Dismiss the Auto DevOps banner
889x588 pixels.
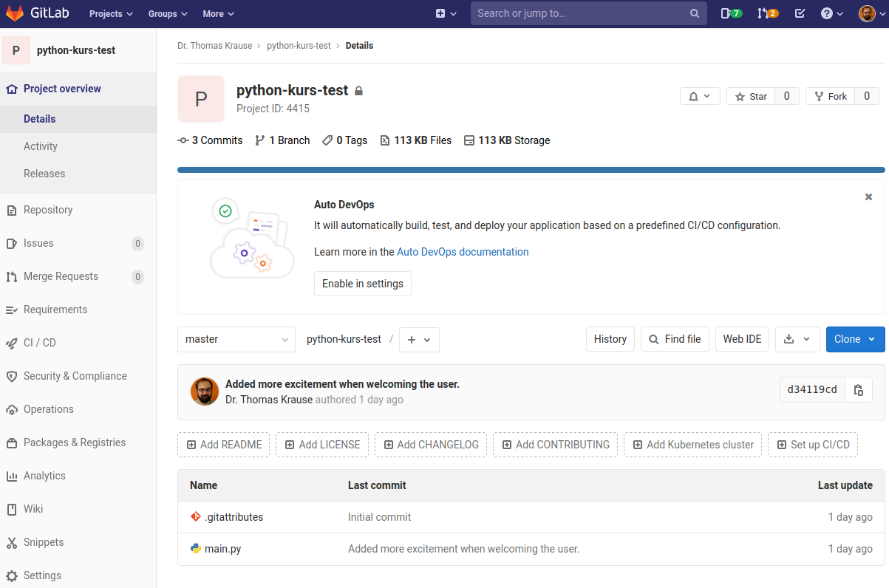(x=868, y=196)
